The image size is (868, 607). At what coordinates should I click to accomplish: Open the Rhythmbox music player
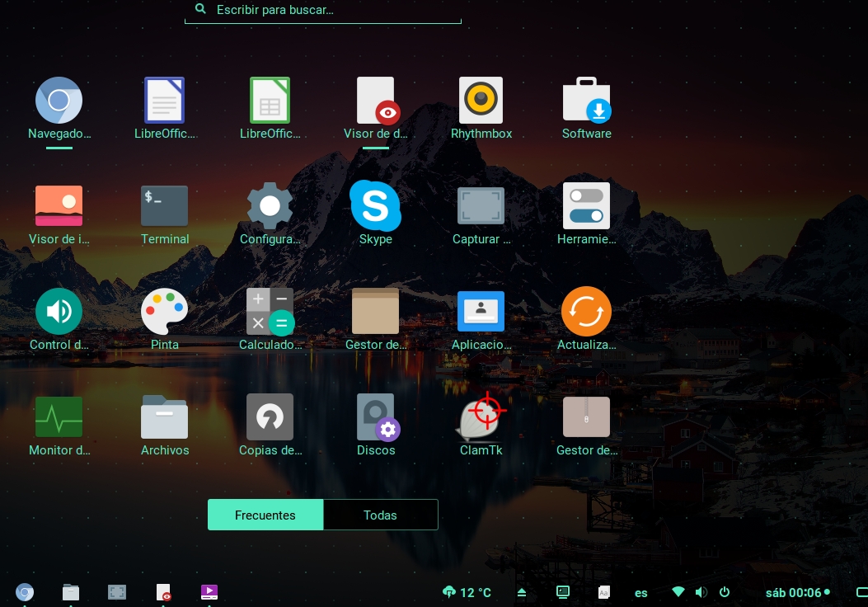pos(481,101)
